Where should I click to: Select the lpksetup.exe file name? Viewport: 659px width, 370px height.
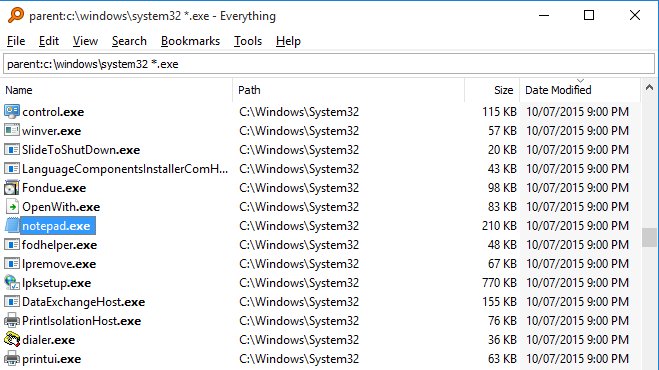click(57, 283)
